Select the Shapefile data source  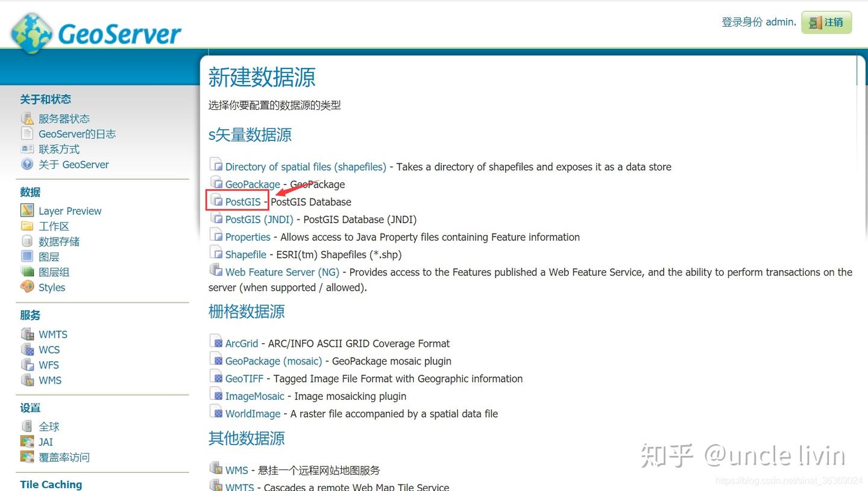(245, 255)
